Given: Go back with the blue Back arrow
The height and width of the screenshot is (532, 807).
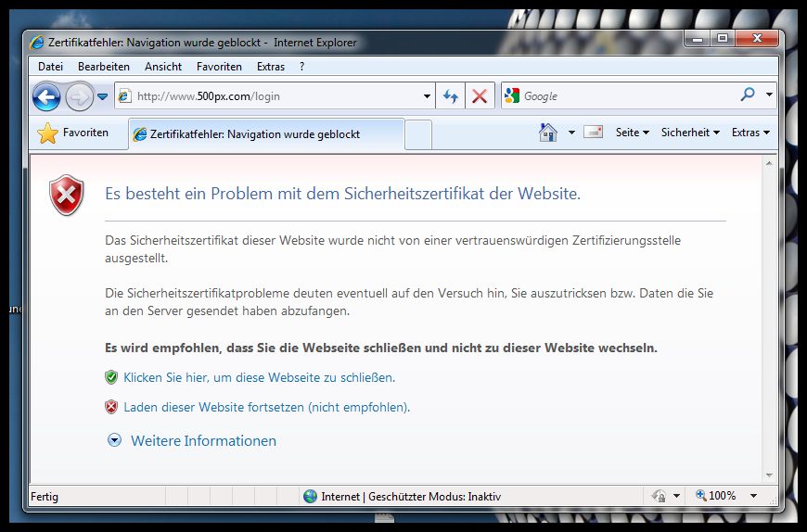Looking at the screenshot, I should (46, 96).
